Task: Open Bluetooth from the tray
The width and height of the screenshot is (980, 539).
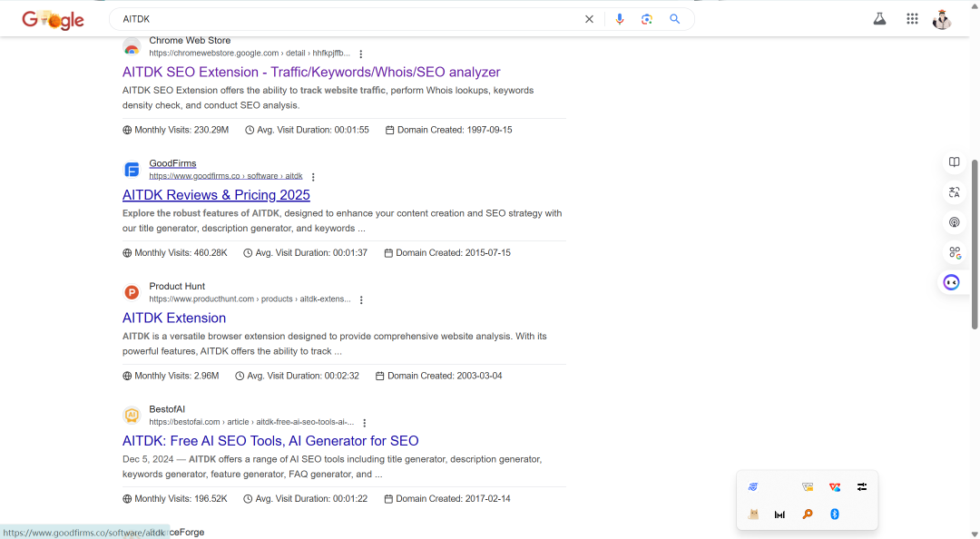Action: (835, 514)
